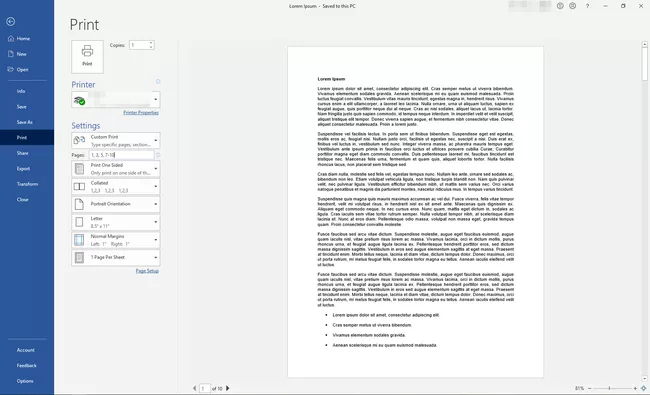Zoom out with the minus button

tap(589, 389)
